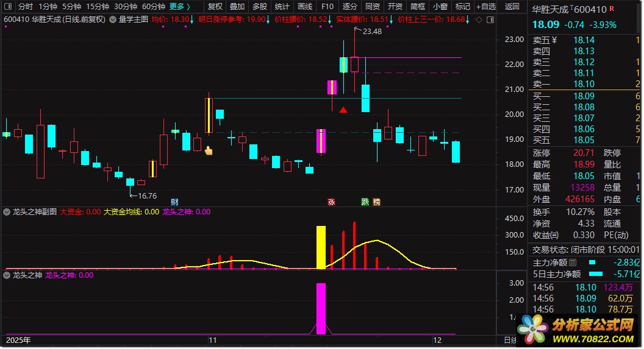Click the 5日主力净额 row

[x=585, y=274]
